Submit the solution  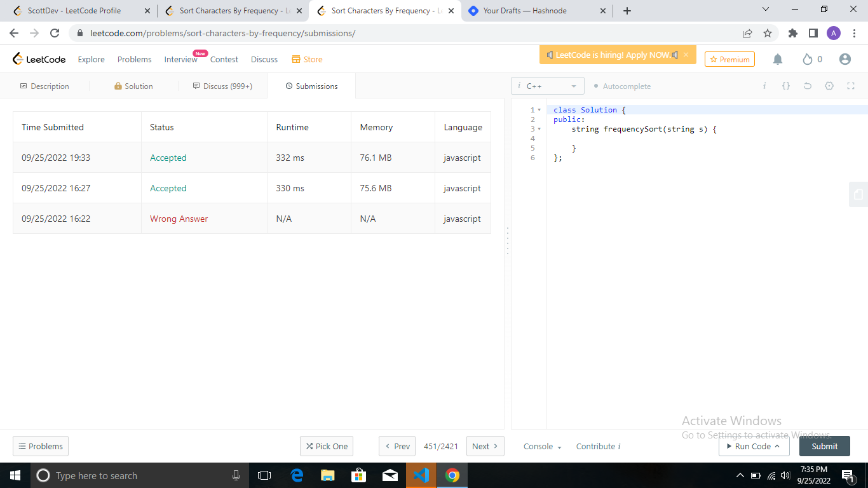(x=824, y=446)
